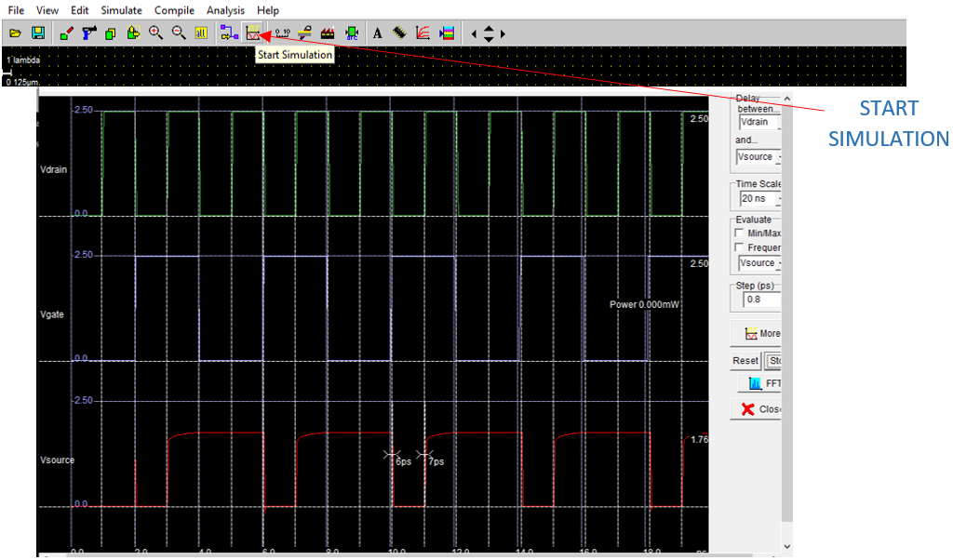This screenshot has width=953, height=560.
Task: Click the vertical scrollbar thumb
Action: tap(787, 313)
